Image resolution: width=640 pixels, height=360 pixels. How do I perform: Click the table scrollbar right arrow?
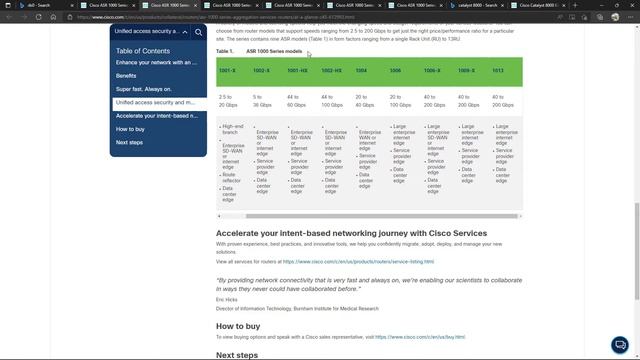click(x=520, y=216)
